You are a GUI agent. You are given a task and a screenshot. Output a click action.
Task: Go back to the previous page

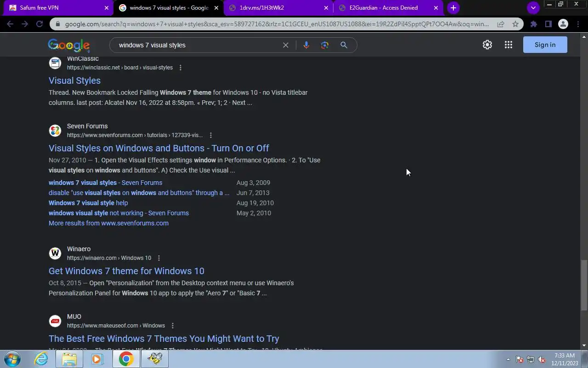pos(10,24)
